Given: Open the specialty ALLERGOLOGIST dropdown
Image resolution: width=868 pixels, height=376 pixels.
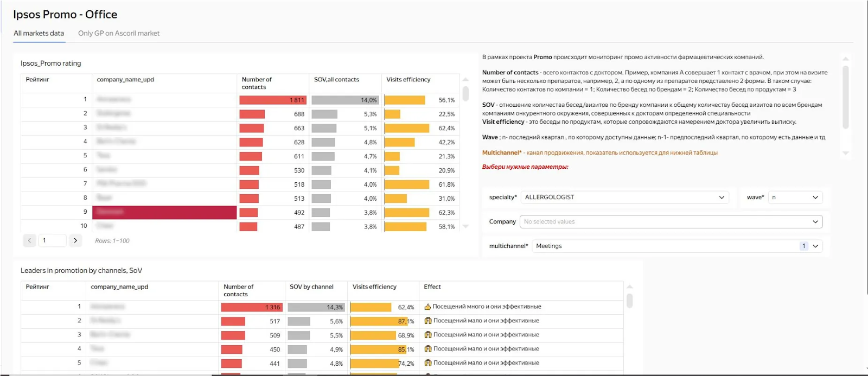Looking at the screenshot, I should (624, 197).
